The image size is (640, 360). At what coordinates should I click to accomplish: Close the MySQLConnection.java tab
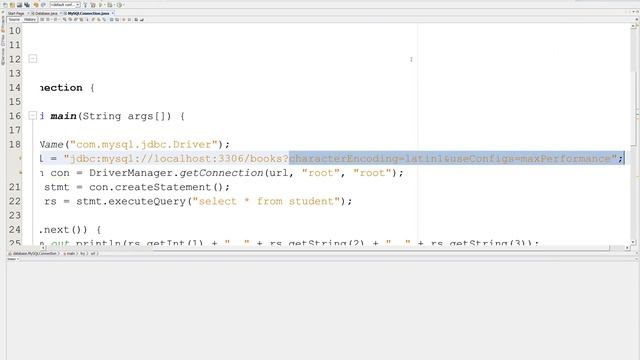(113, 13)
